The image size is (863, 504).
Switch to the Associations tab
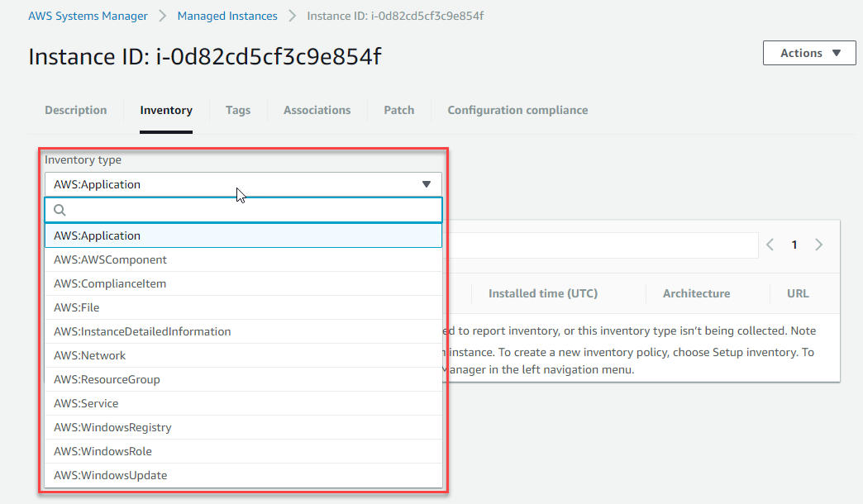point(317,110)
